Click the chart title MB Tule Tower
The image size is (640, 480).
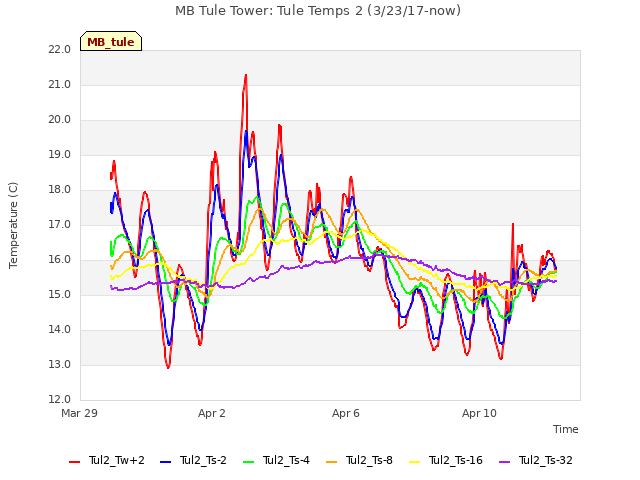click(318, 11)
